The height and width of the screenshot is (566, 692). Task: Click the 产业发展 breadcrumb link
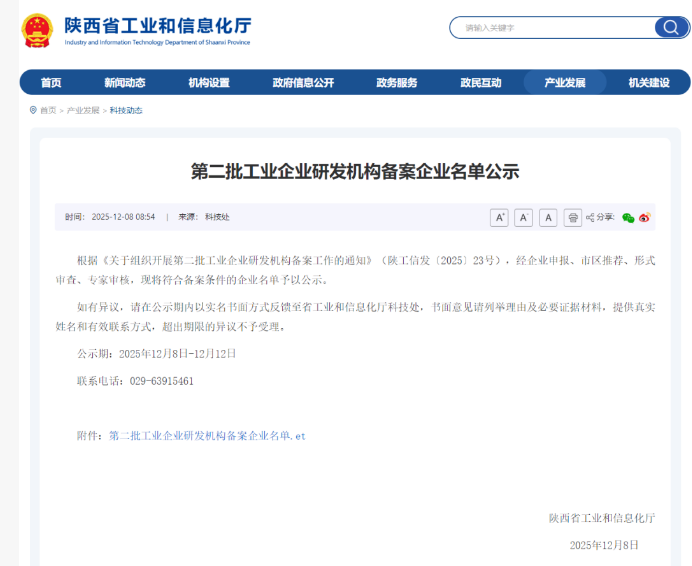(x=83, y=110)
